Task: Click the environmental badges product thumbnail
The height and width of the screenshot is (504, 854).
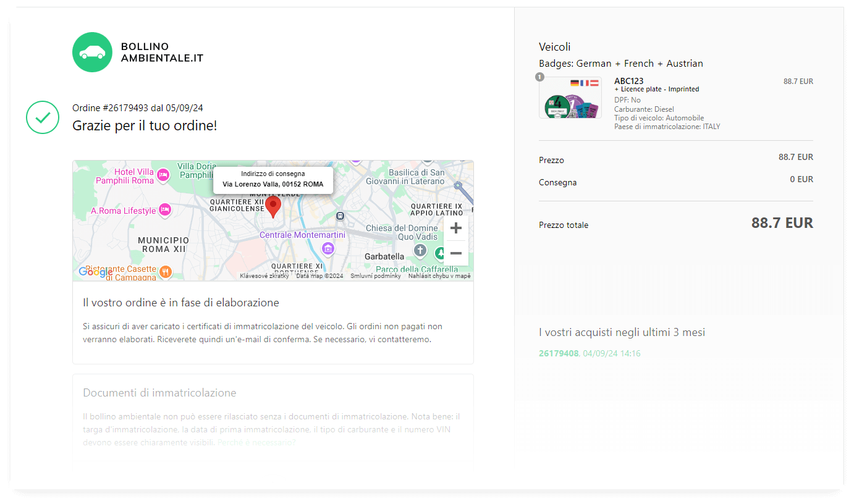Action: point(570,98)
